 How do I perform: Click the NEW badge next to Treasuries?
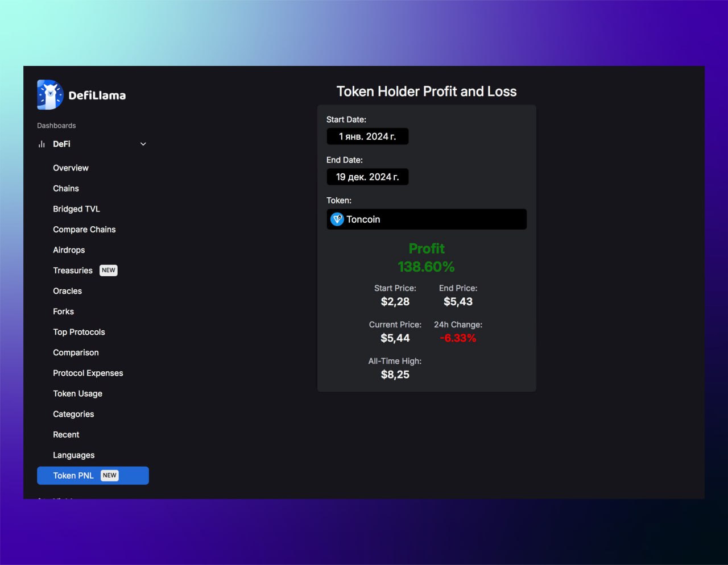[x=109, y=271]
